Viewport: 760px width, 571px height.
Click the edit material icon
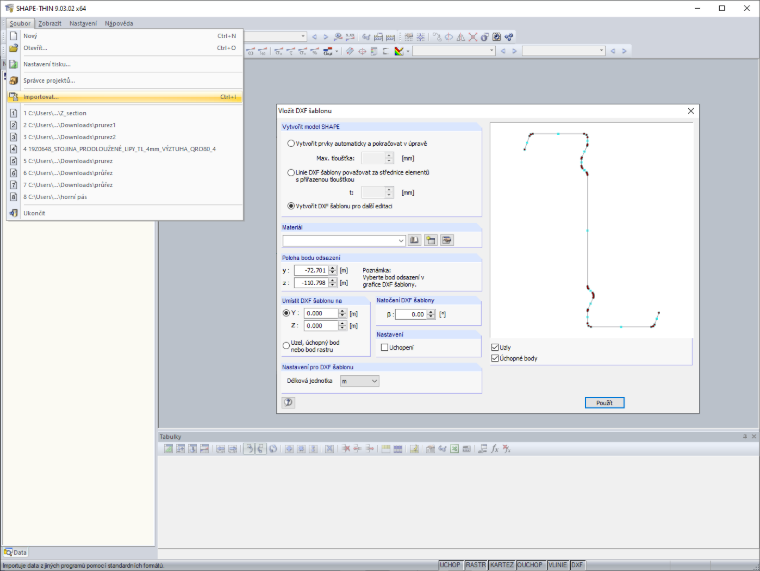tap(447, 240)
